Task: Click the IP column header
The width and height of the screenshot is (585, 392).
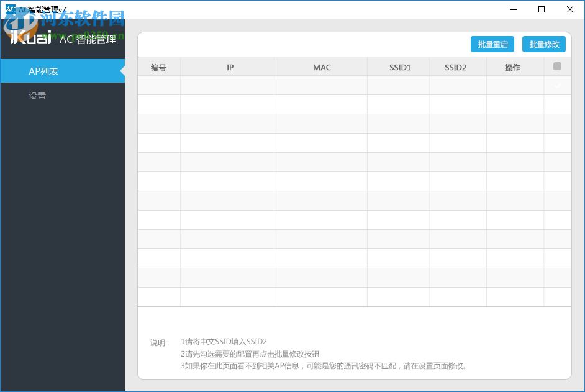Action: pyautogui.click(x=230, y=66)
